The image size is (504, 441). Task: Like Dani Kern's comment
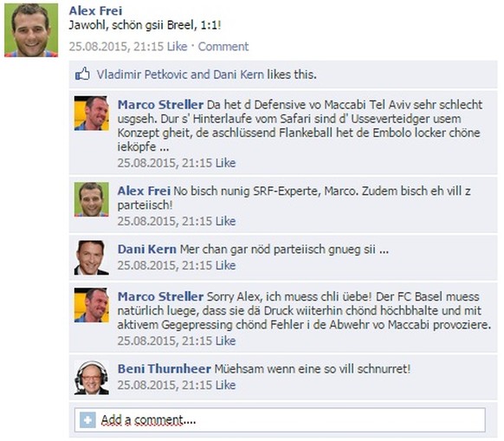pyautogui.click(x=226, y=265)
